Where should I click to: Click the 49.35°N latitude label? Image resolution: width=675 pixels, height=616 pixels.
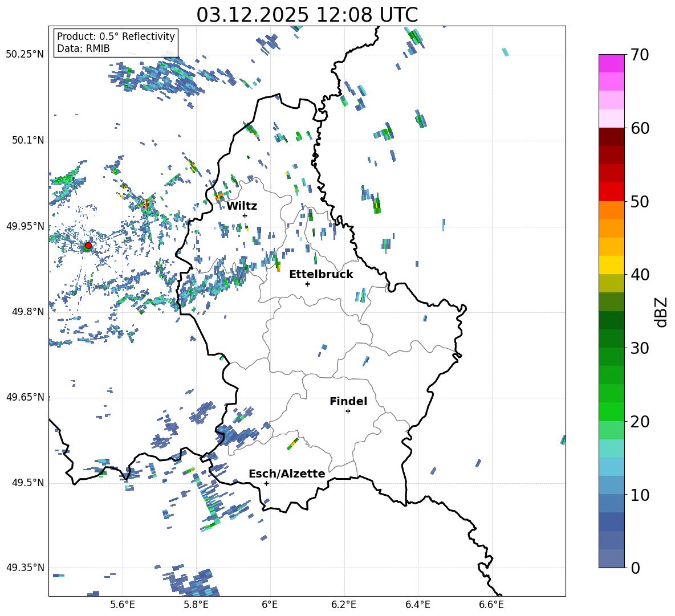point(25,568)
